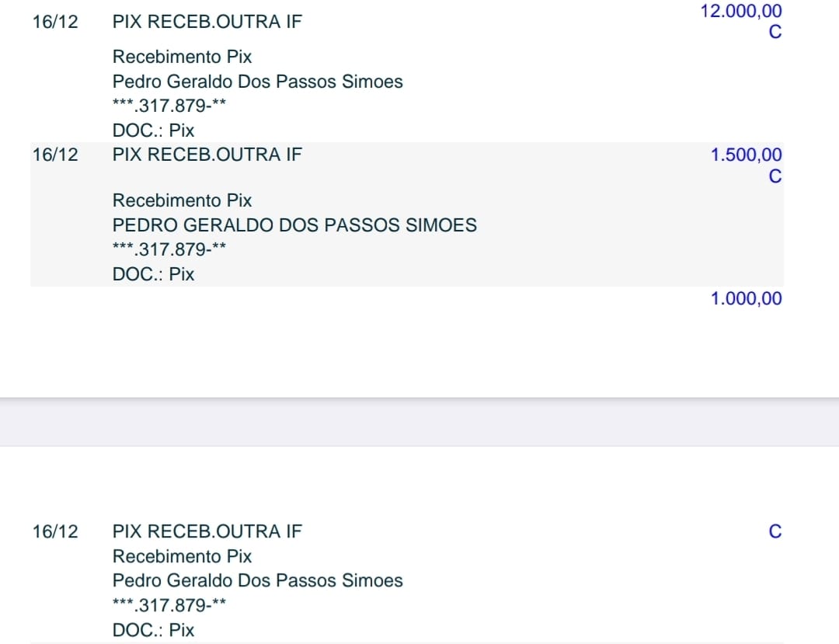Click PIX RECEB.OUTRA IF title in highlighted row
This screenshot has height=644, width=839.
tap(207, 155)
